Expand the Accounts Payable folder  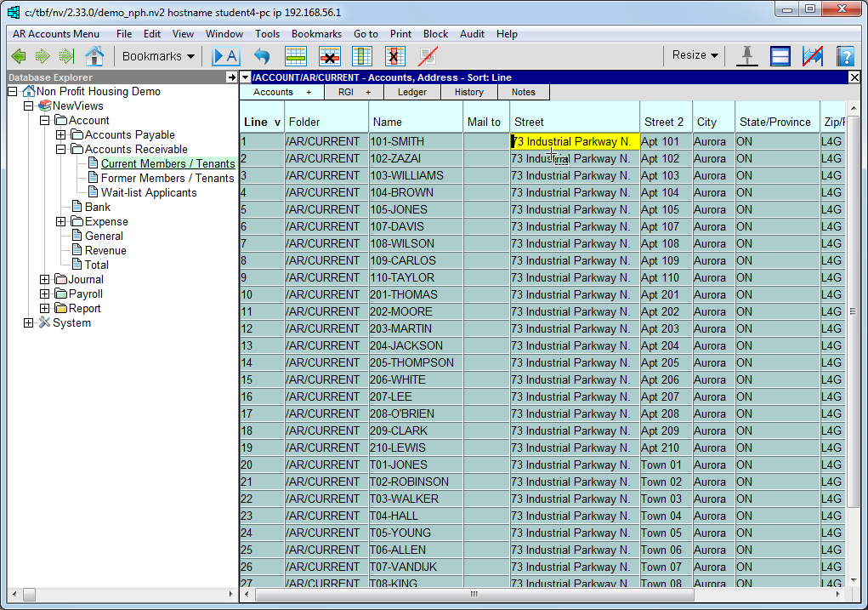60,134
